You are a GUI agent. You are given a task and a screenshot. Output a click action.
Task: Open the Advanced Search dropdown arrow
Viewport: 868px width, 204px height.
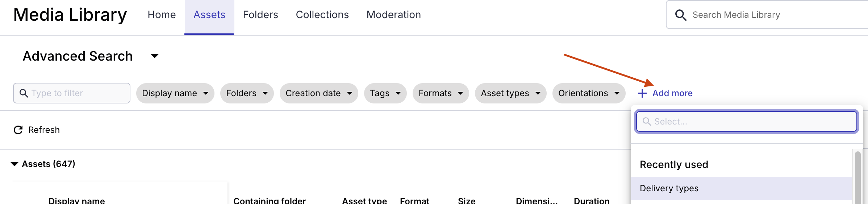(x=155, y=56)
